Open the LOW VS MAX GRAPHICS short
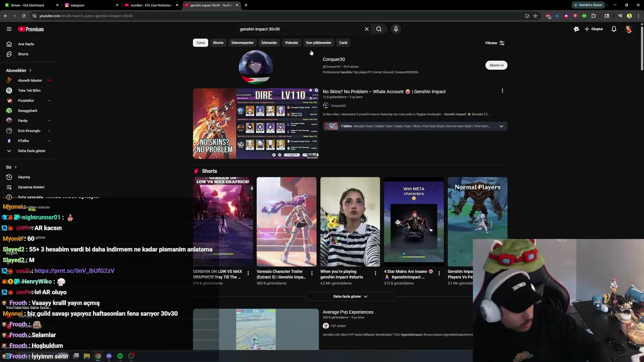Screen dimensions: 644x362 pos(222,222)
